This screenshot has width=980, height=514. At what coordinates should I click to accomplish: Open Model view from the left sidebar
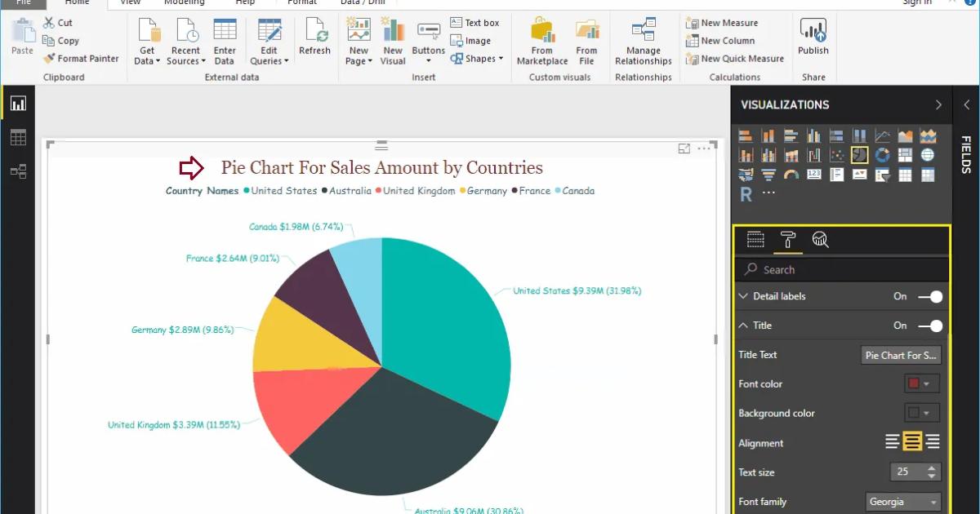(18, 171)
